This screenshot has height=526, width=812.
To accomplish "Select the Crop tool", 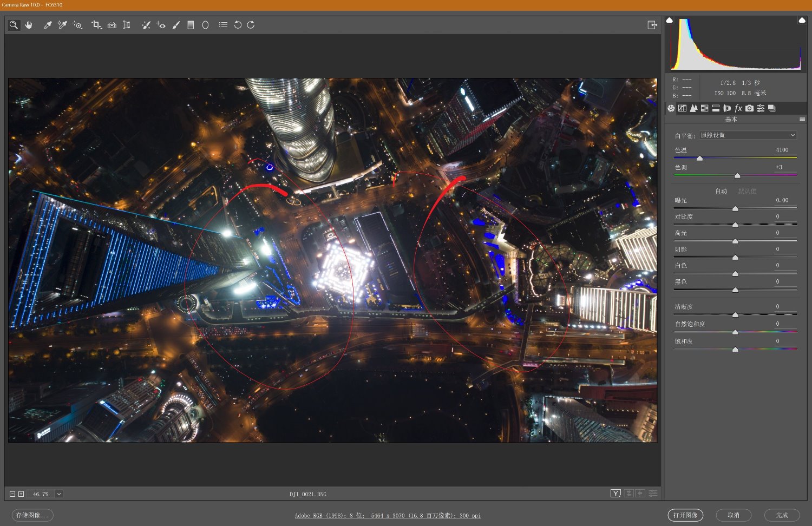I will tap(96, 25).
